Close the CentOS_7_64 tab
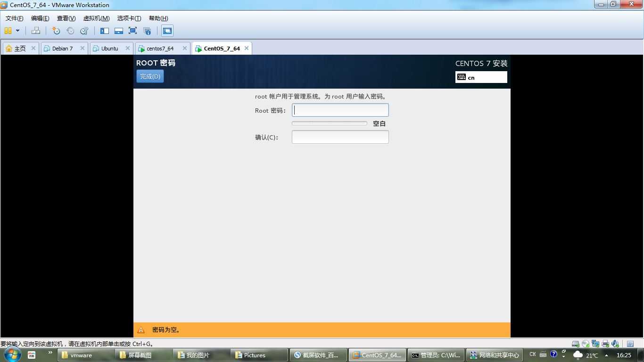644x362 pixels. pos(246,48)
